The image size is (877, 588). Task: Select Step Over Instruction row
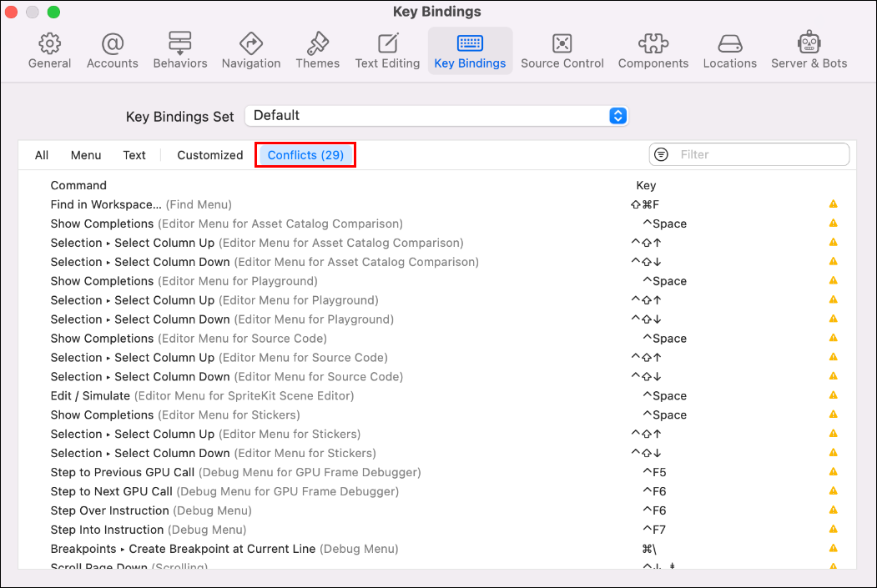pyautogui.click(x=436, y=510)
